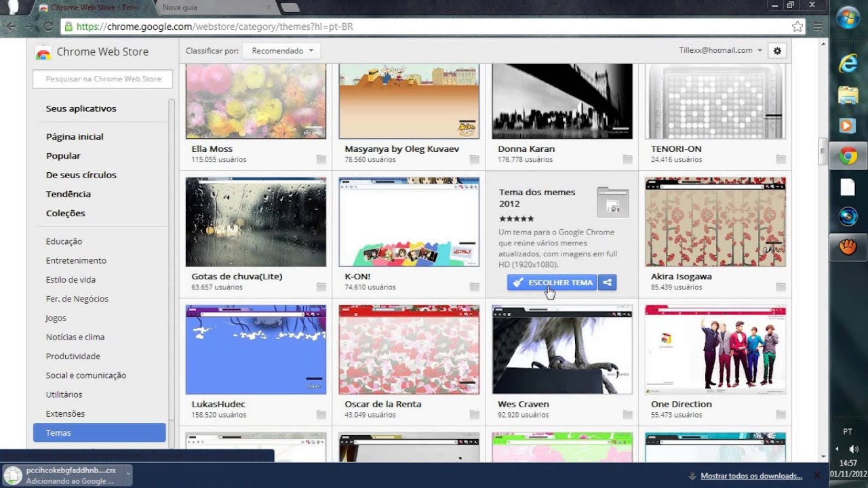Open Gotas de chuva(Lite) theme thumbnail

[256, 222]
